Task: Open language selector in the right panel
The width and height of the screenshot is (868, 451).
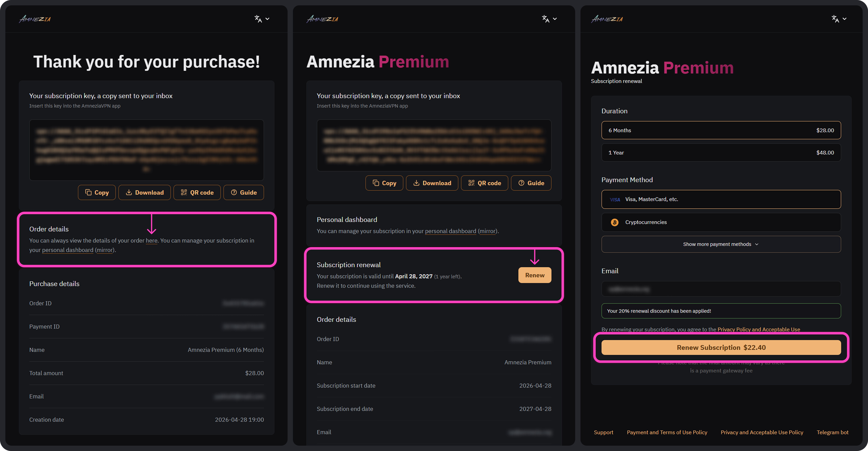Action: pos(839,19)
